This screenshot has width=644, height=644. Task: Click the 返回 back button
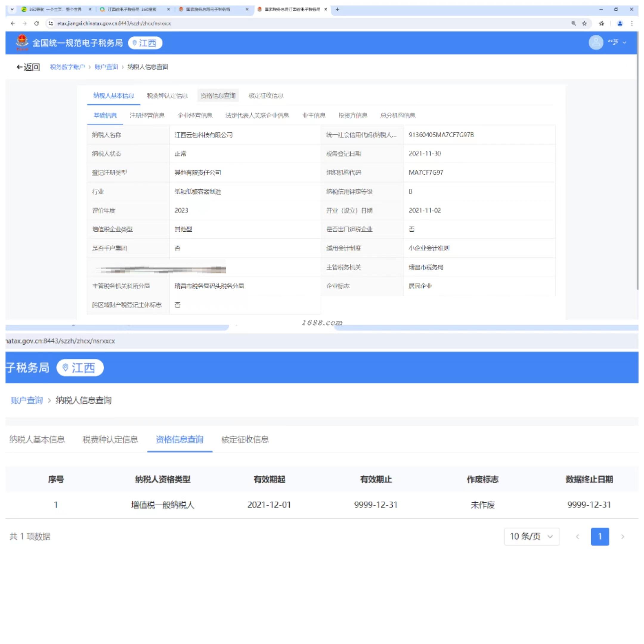click(28, 67)
